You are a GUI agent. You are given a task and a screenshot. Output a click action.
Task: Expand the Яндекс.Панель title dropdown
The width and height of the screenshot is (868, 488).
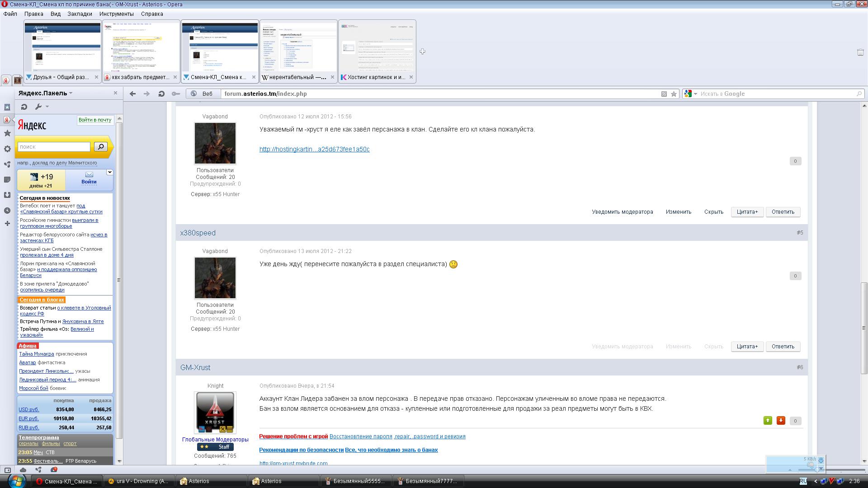pos(71,93)
